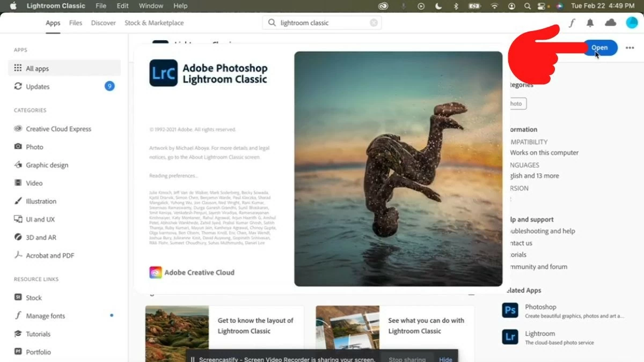Viewport: 644px width, 362px height.
Task: Clear the lightroom classic search field
Action: (x=374, y=23)
